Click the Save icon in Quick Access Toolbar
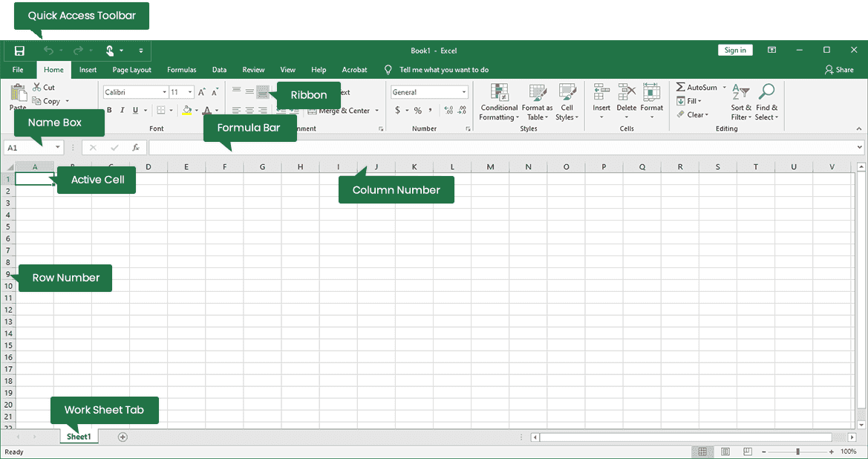Screen dimensions: 868x459 19,51
